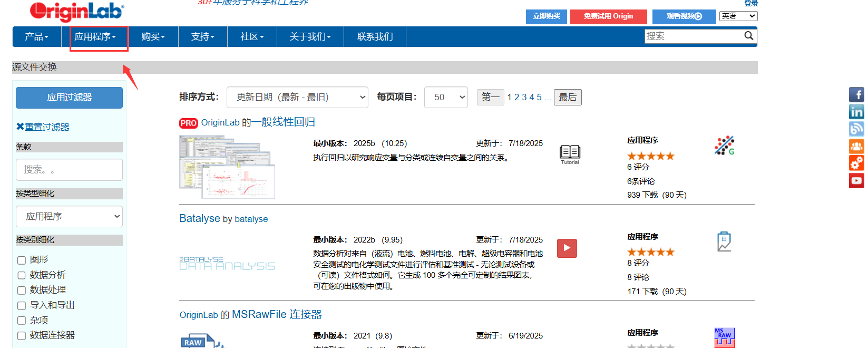The width and height of the screenshot is (868, 348).
Task: Play the Batalyse video via the red icon
Action: (x=567, y=248)
